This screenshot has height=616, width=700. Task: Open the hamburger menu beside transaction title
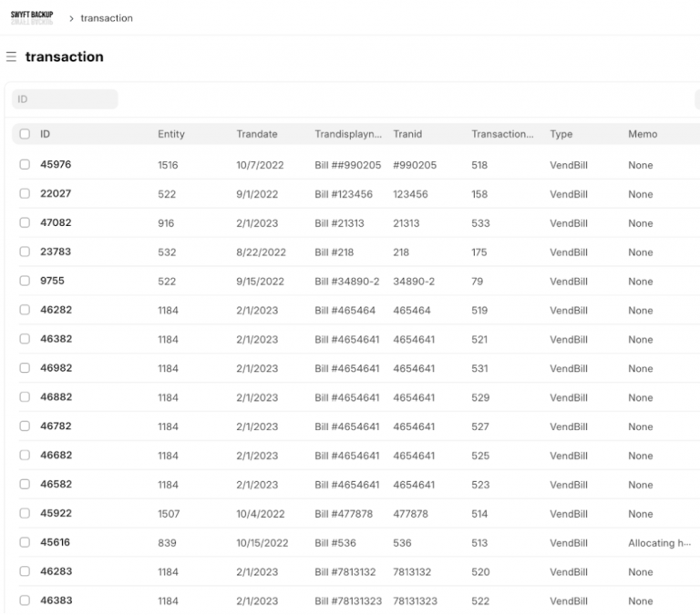[x=11, y=56]
